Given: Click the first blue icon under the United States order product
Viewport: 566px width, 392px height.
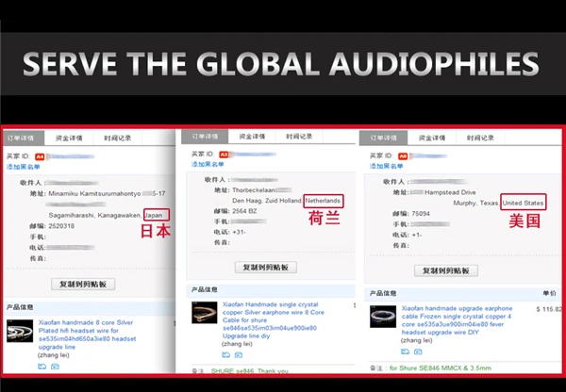Looking at the screenshot, I should 405,351.
